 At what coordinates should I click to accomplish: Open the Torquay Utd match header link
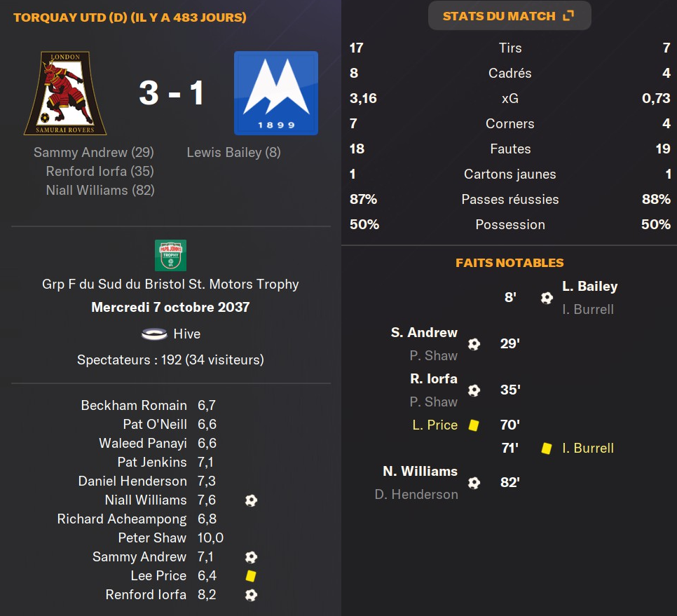130,17
